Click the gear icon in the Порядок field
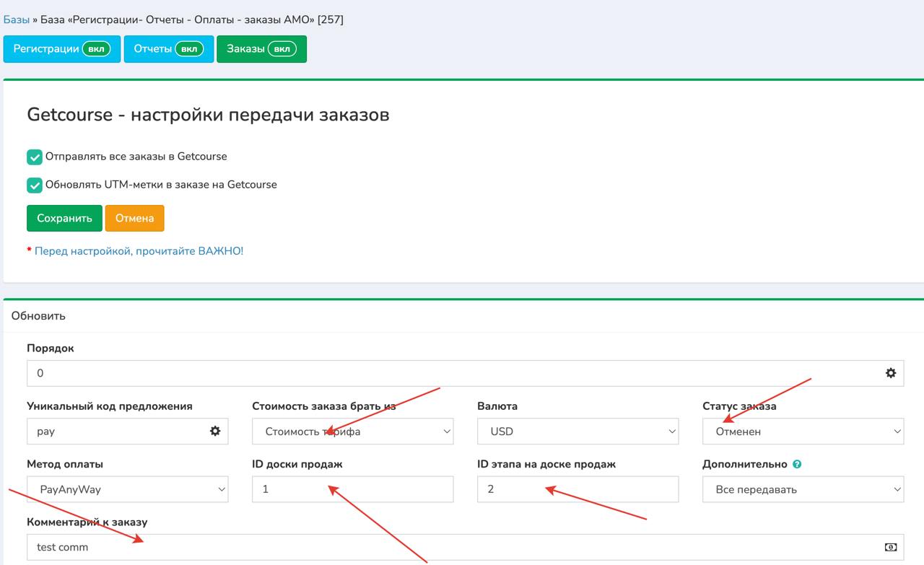 click(890, 373)
